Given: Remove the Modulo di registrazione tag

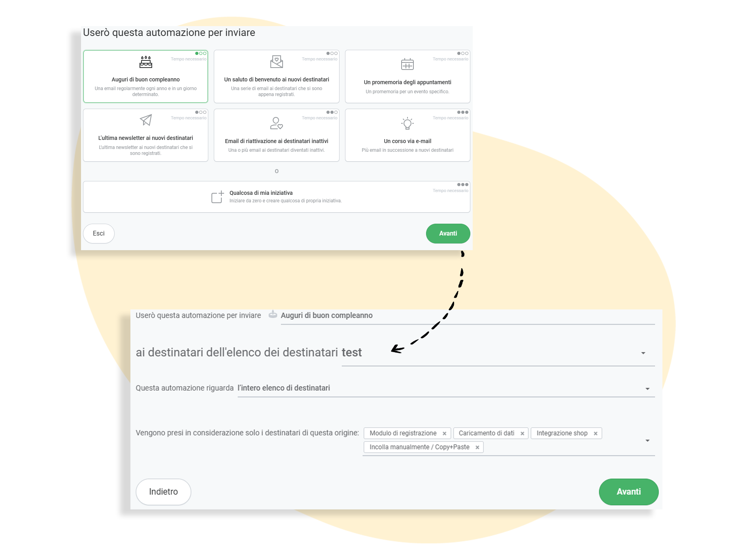Looking at the screenshot, I should [444, 434].
